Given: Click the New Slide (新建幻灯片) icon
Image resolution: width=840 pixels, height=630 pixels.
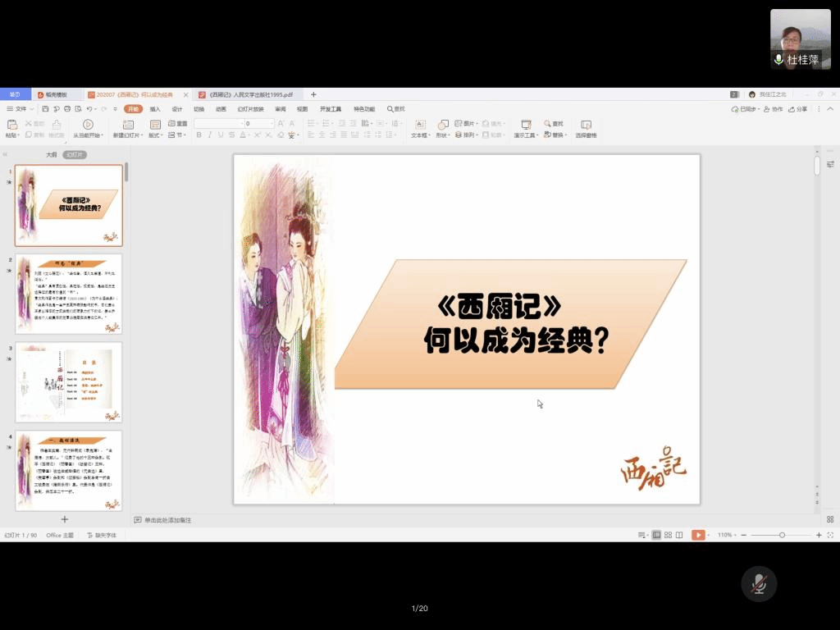Looking at the screenshot, I should pyautogui.click(x=127, y=125).
